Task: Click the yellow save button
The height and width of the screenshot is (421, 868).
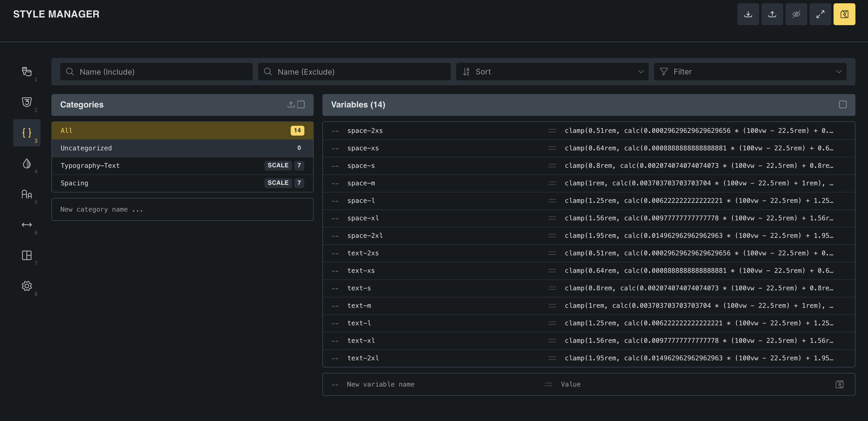Action: pyautogui.click(x=844, y=14)
